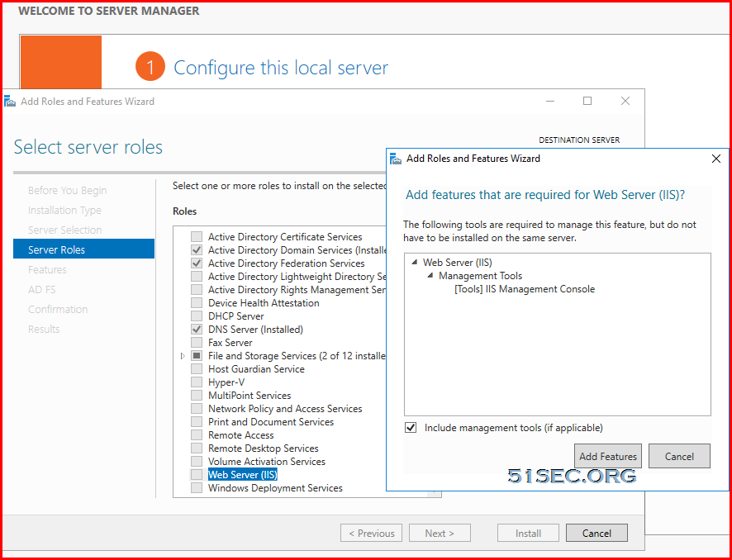Image resolution: width=732 pixels, height=560 pixels.
Task: Select the Fax Server role checkbox
Action: pos(197,343)
